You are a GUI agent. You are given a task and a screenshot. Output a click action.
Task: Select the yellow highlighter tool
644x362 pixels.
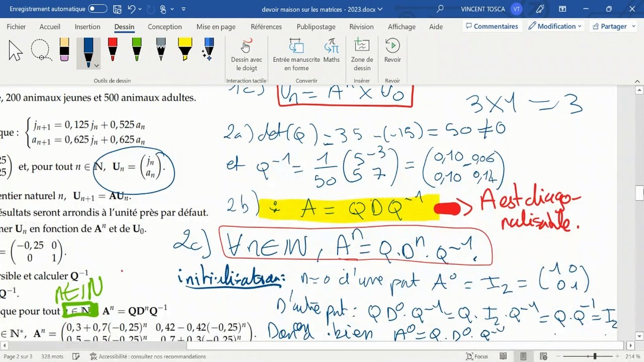pyautogui.click(x=185, y=50)
